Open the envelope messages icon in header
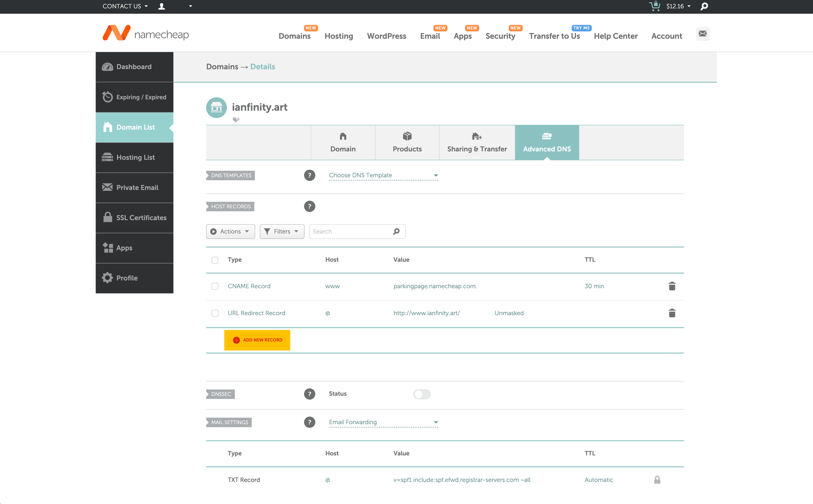Screen dimensions: 813x504 pyautogui.click(x=703, y=34)
